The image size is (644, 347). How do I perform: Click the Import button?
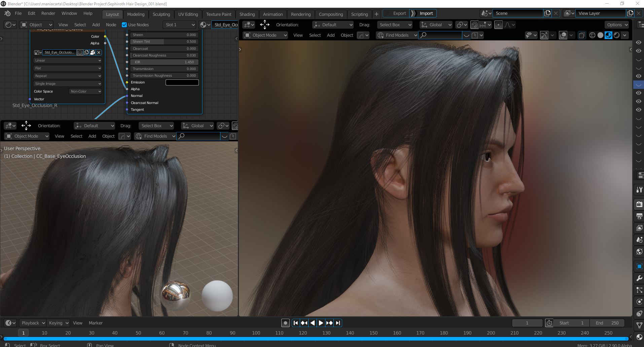coord(423,13)
